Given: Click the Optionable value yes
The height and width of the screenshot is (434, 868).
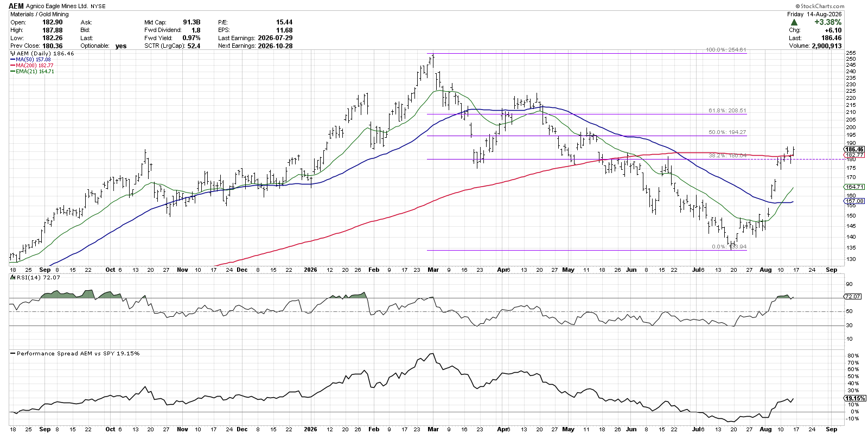Looking at the screenshot, I should [x=121, y=46].
